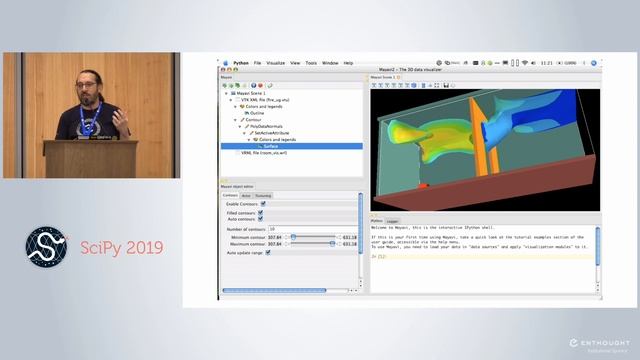This screenshot has height=360, width=640.
Task: Collapse the Contour tree node
Action: [236, 120]
